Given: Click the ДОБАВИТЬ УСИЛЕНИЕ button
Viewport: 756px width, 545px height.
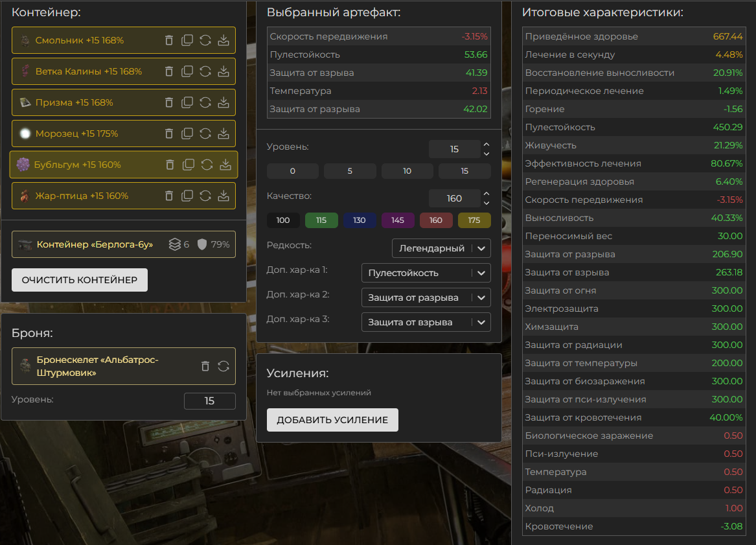Looking at the screenshot, I should click(x=332, y=420).
